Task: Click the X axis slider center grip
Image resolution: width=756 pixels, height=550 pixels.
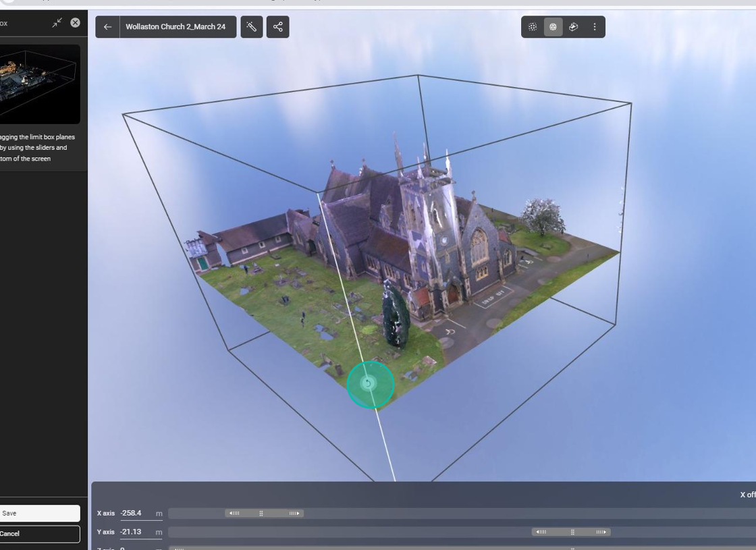Action: pos(261,514)
